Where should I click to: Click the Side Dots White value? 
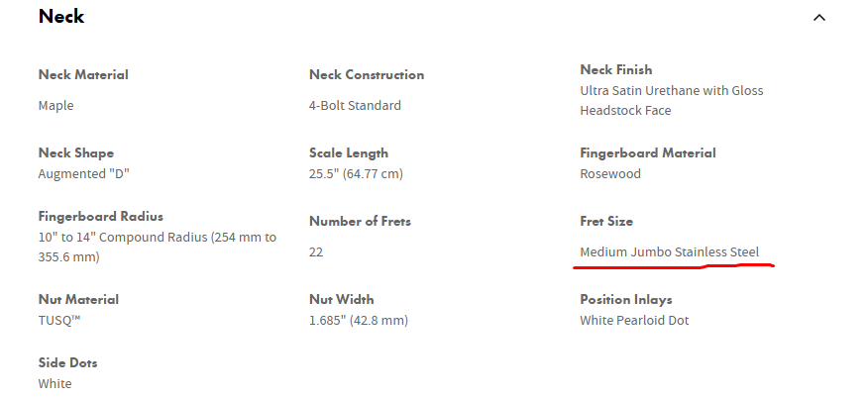click(54, 383)
